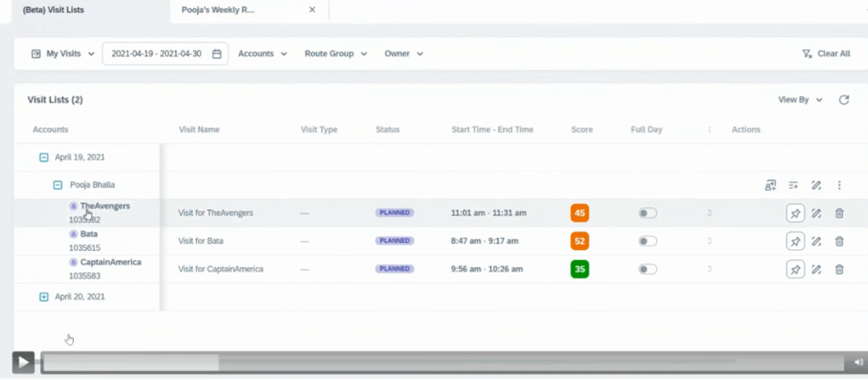This screenshot has height=380, width=868.
Task: Delete the Visit for Bata
Action: coord(839,241)
